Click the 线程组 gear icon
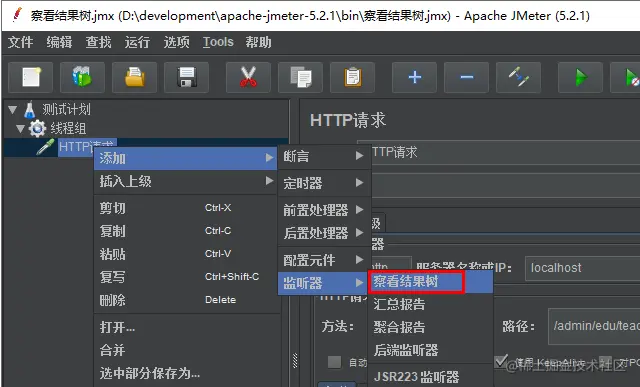640x387 pixels. coord(38,129)
